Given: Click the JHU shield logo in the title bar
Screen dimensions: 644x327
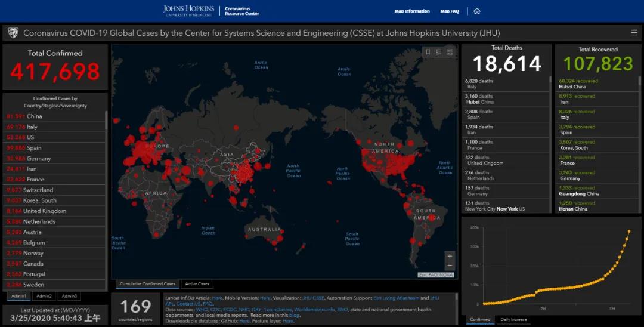Looking at the screenshot, I should [x=13, y=33].
